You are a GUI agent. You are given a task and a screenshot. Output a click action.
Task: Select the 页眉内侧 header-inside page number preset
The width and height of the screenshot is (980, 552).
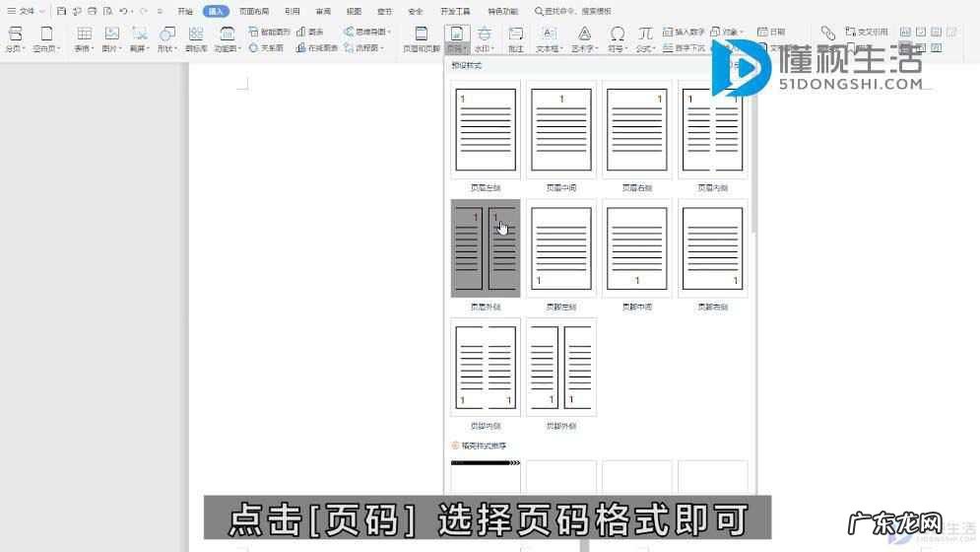(712, 129)
